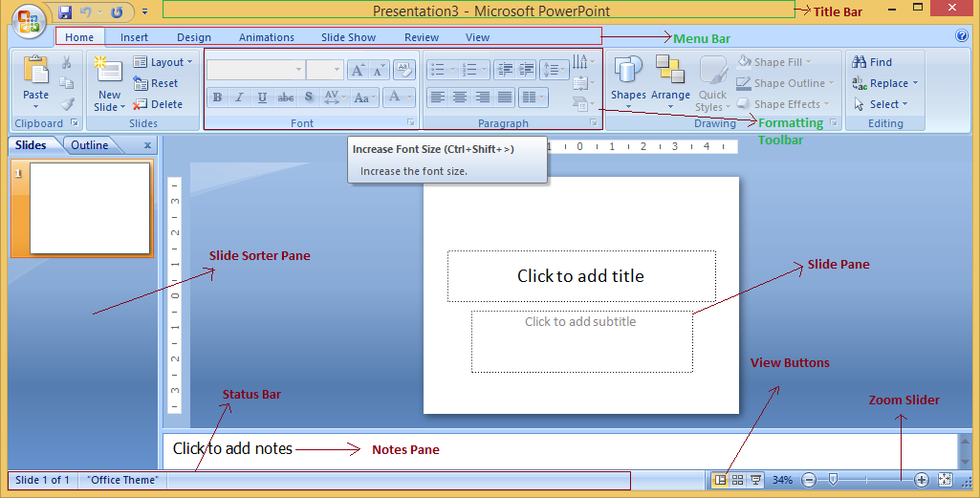This screenshot has height=498, width=980.
Task: Increase list indent level
Action: pyautogui.click(x=526, y=70)
